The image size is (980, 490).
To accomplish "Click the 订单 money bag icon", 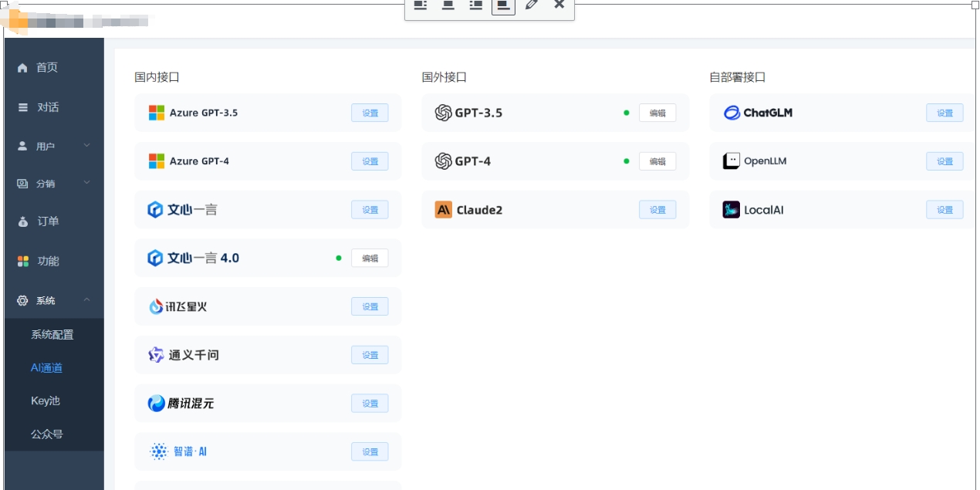I will pos(22,221).
